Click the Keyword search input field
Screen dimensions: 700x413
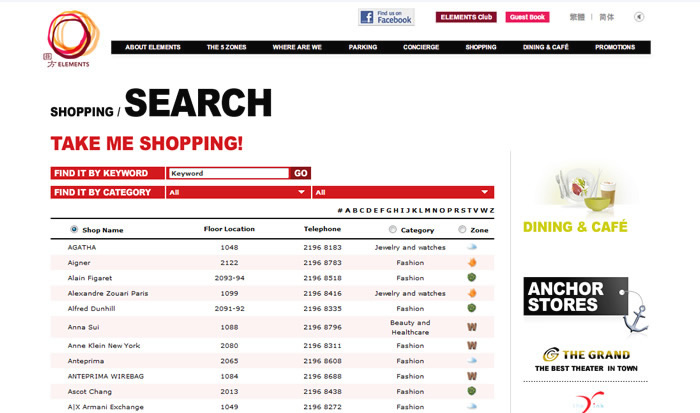(228, 173)
